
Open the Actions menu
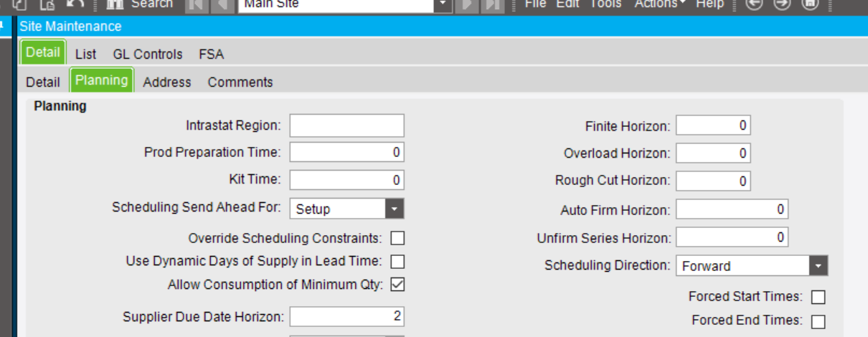659,4
